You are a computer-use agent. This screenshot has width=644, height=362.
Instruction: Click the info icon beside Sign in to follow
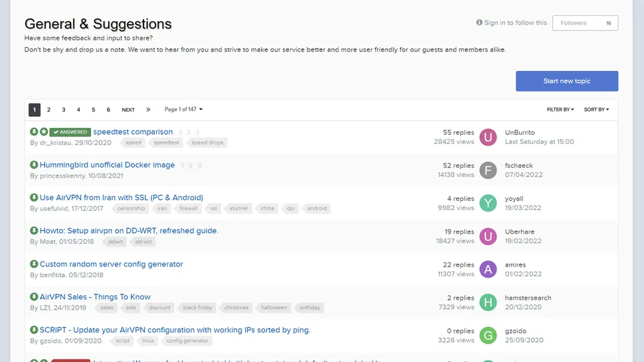click(x=479, y=23)
